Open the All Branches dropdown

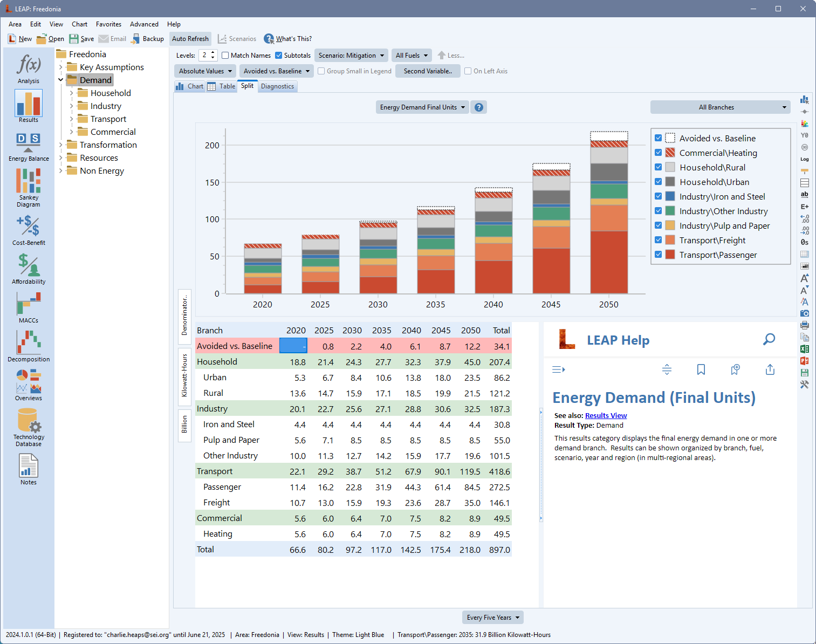[720, 107]
